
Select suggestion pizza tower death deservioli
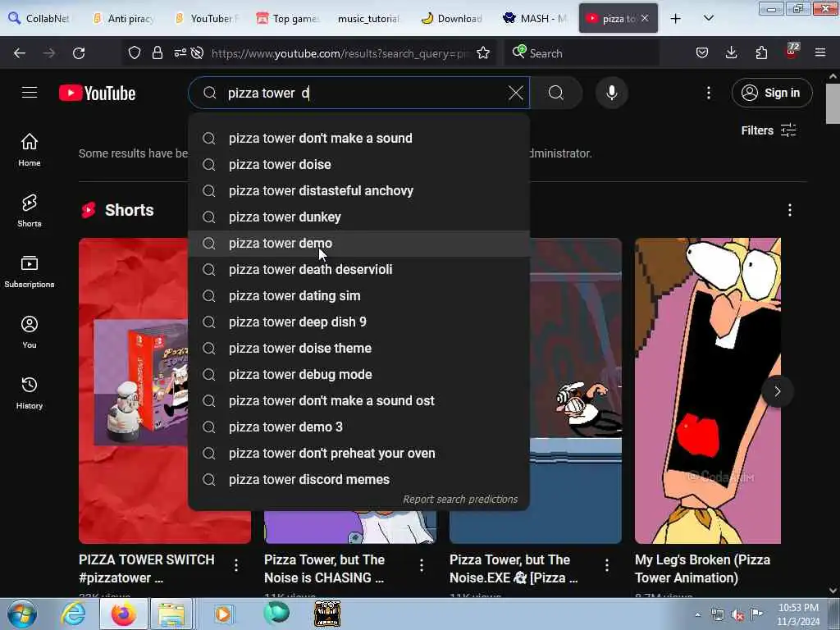(359, 269)
